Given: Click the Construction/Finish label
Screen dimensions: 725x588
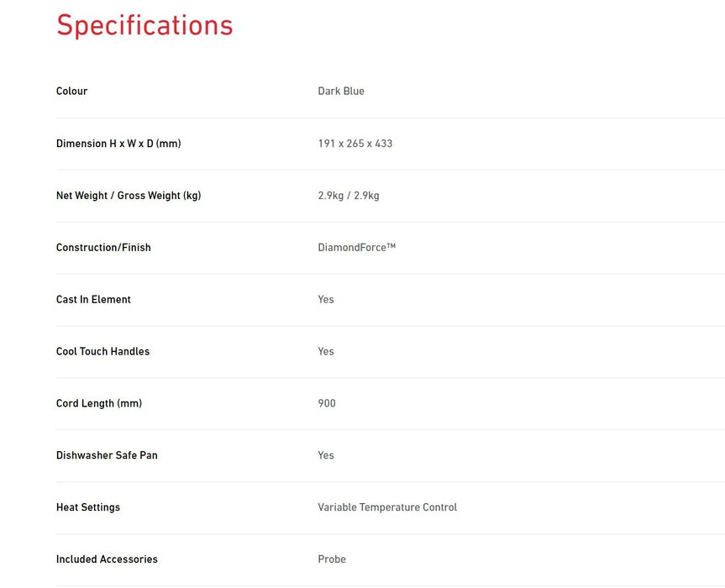Looking at the screenshot, I should coord(103,248).
